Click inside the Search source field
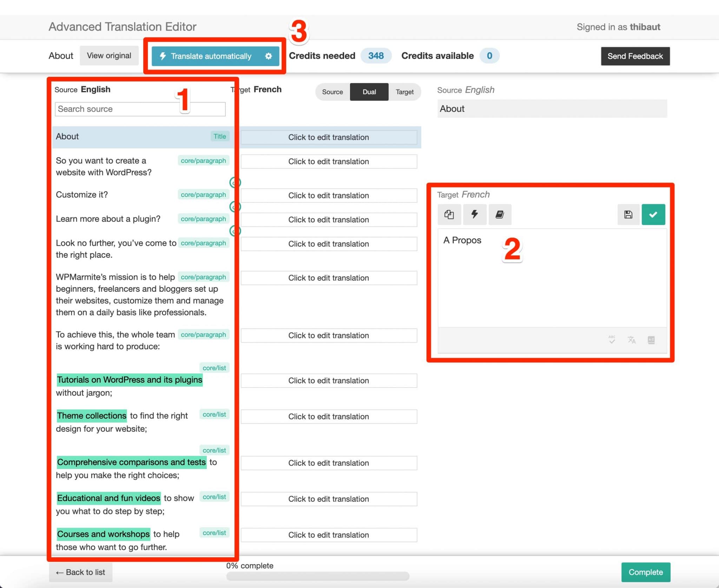 (140, 109)
